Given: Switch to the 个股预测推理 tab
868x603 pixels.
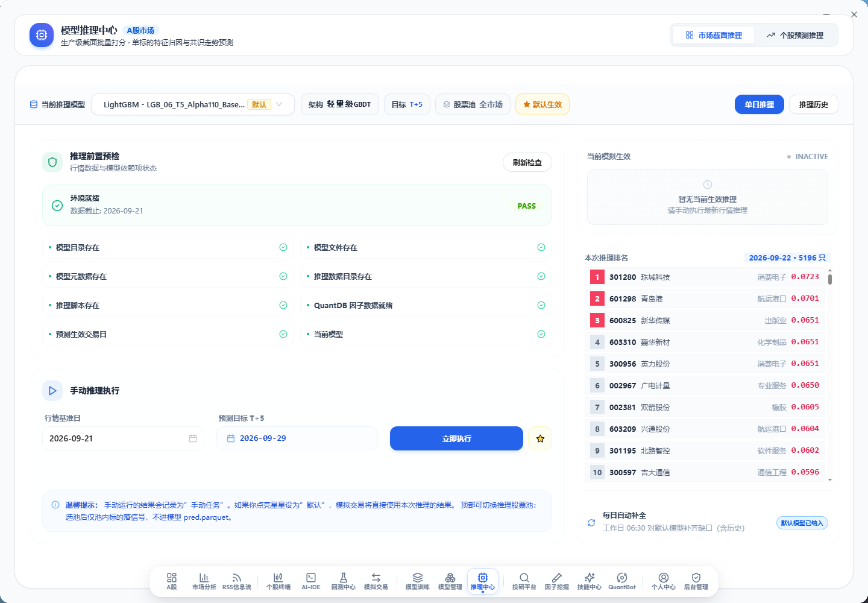Looking at the screenshot, I should [x=795, y=35].
